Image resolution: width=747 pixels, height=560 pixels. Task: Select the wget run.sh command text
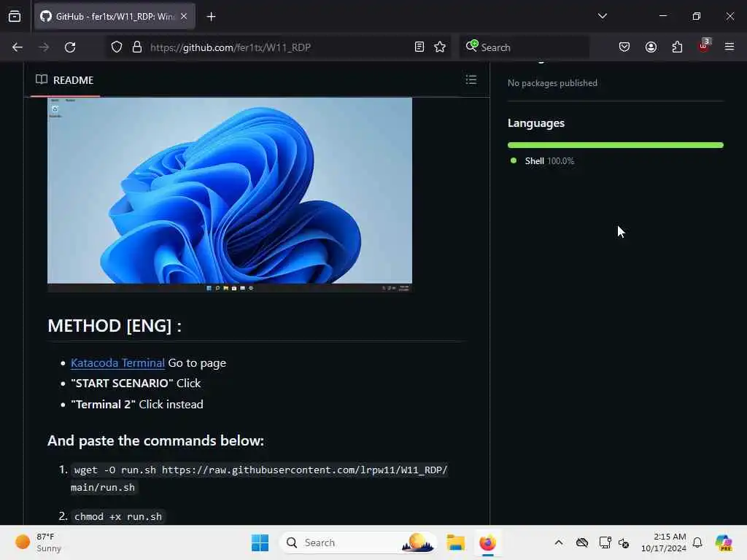259,478
